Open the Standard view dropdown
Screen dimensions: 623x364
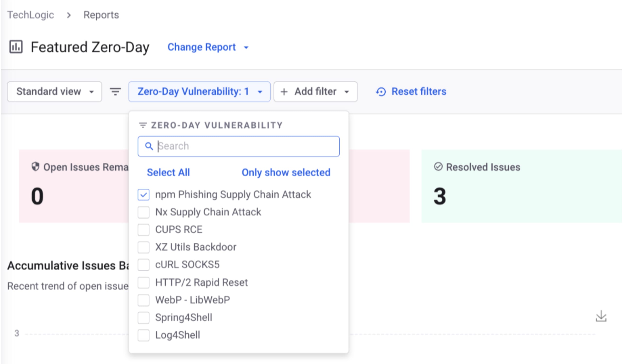(54, 92)
